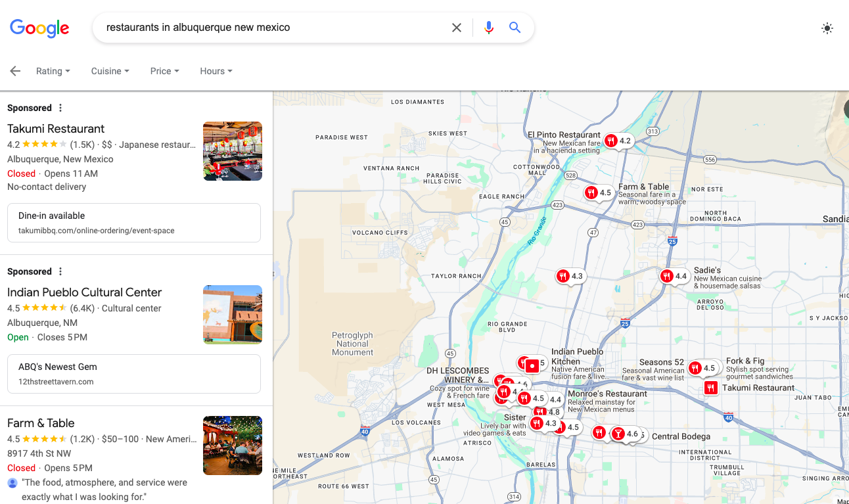Click Dine-in available takumibbq link card

point(134,223)
